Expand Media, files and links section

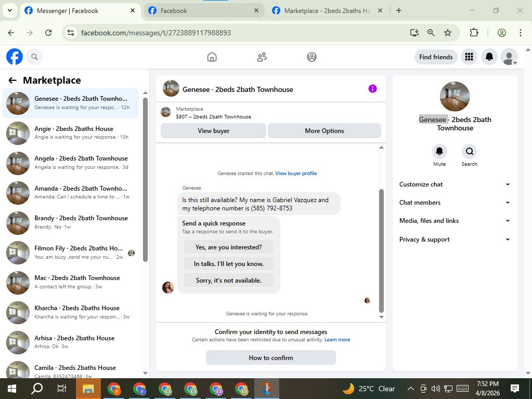pos(455,221)
